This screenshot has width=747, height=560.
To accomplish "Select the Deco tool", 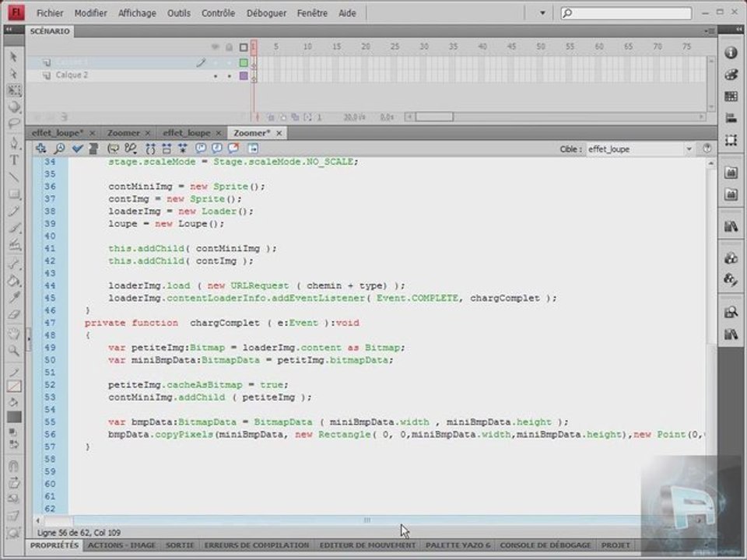I will [x=14, y=245].
